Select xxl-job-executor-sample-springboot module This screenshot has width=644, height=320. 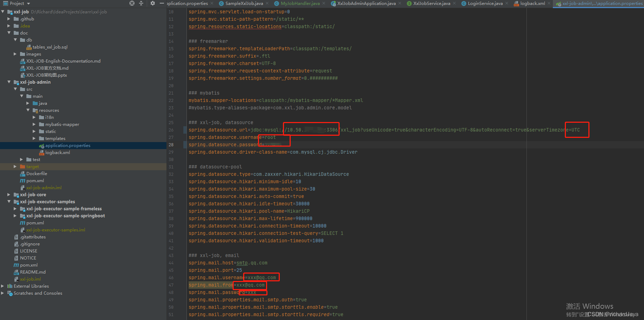point(65,216)
